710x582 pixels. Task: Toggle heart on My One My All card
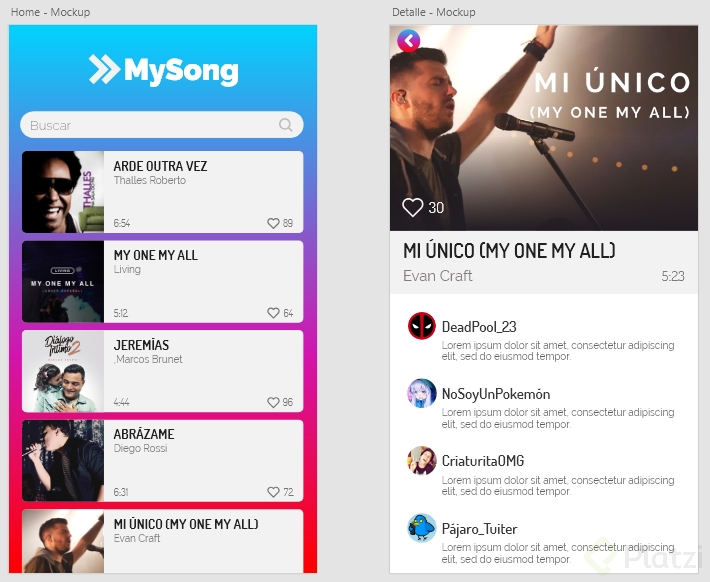click(273, 313)
